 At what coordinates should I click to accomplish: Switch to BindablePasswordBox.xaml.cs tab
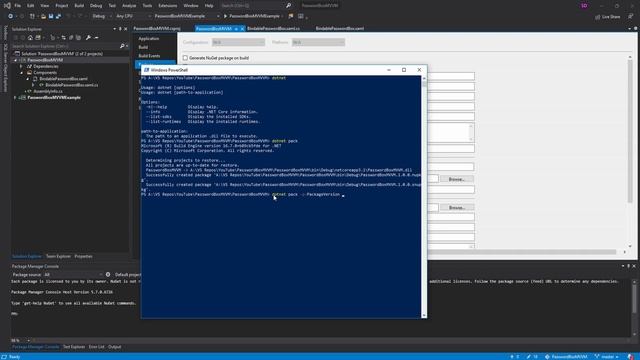(x=273, y=29)
